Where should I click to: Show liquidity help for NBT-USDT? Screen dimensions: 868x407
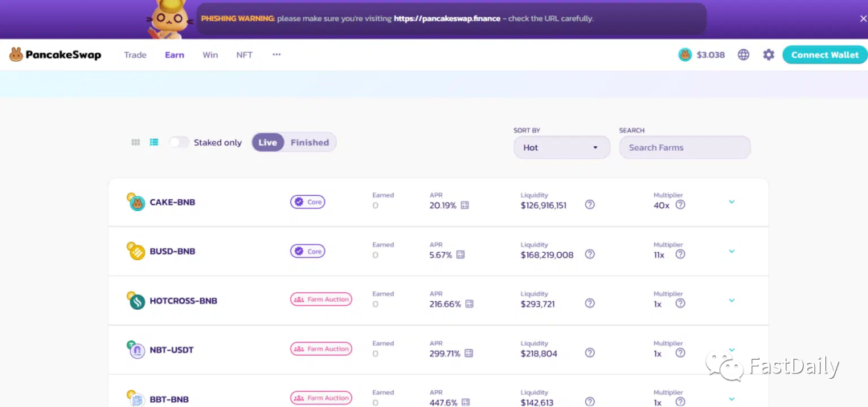click(590, 352)
